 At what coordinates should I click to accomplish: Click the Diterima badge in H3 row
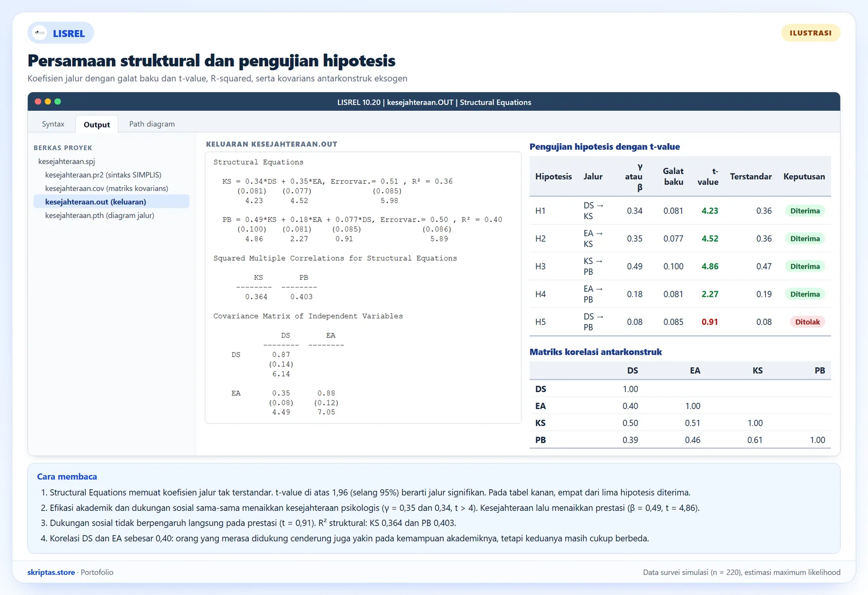click(x=805, y=266)
